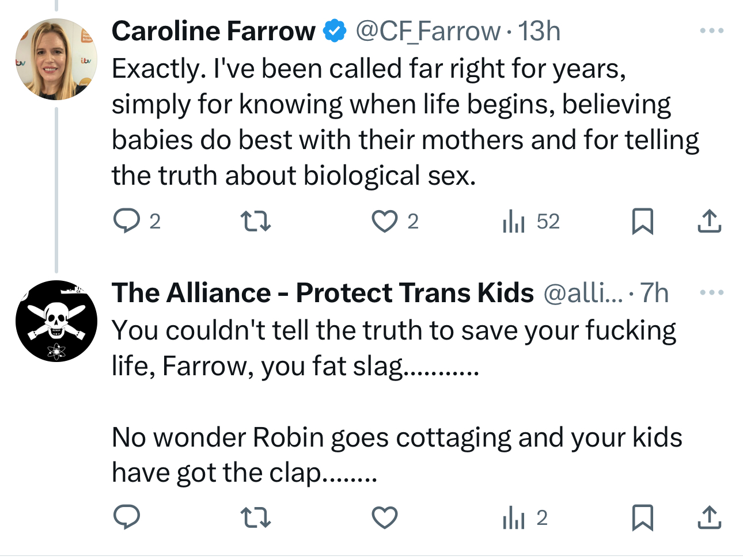Screen dimensions: 743x560
Task: Reply to Caroline Farrow's tweet
Action: (127, 221)
